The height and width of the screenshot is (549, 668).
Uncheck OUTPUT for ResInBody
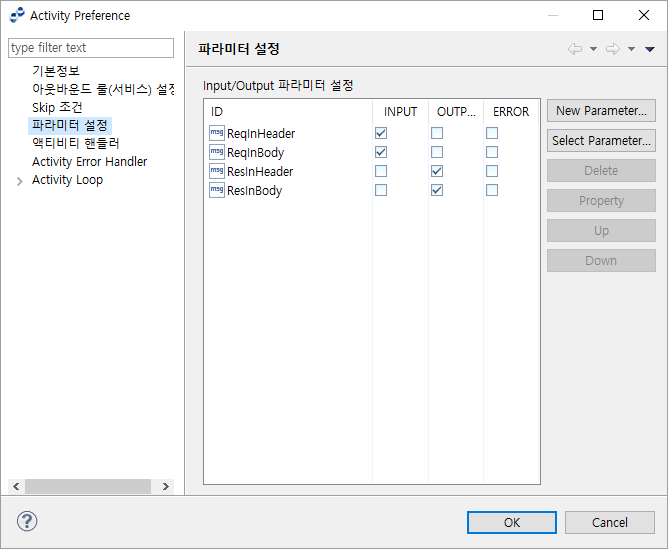pyautogui.click(x=437, y=190)
